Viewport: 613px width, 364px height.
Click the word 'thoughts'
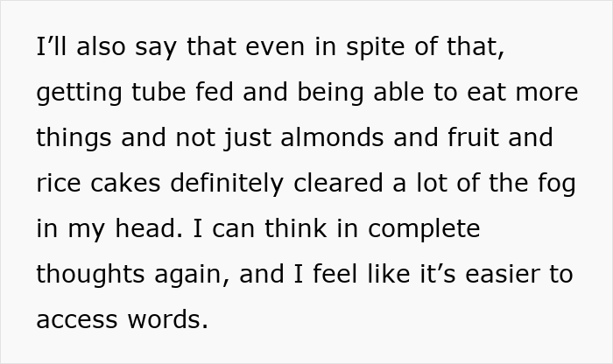coord(91,274)
